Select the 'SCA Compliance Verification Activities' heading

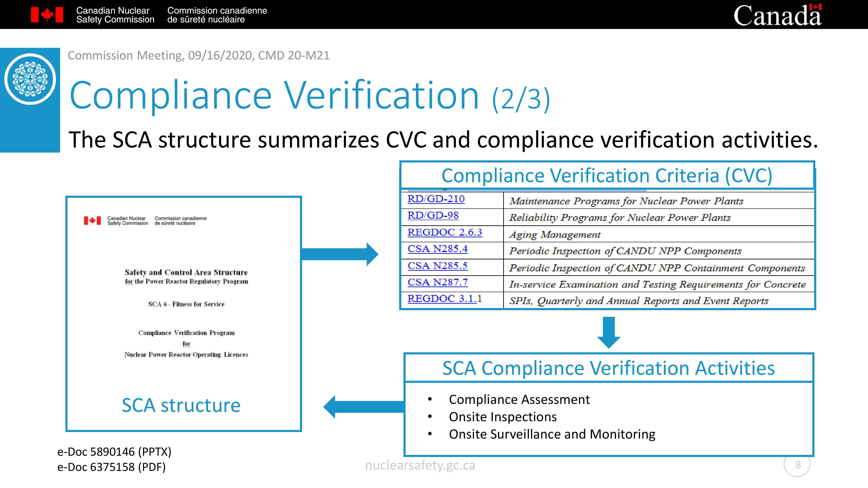[x=608, y=368]
